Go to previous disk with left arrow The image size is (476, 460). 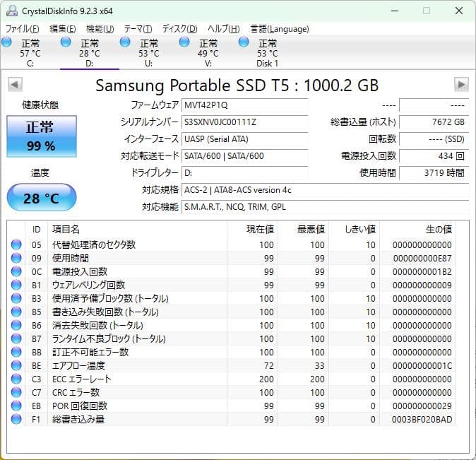(x=15, y=84)
